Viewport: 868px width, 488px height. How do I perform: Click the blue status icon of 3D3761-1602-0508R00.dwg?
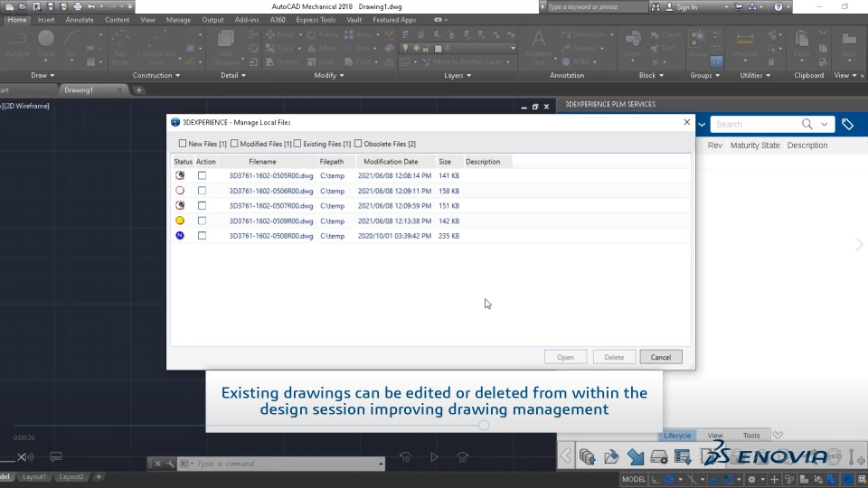[180, 235]
